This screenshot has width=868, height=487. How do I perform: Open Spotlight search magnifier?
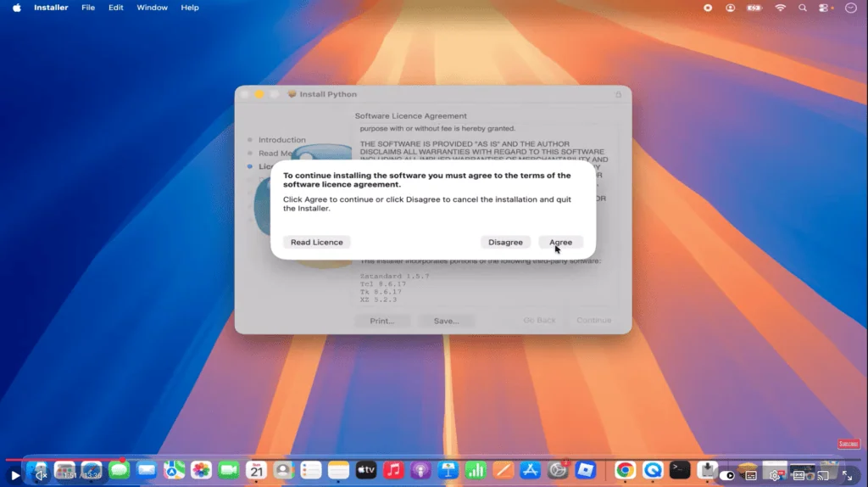coord(802,8)
